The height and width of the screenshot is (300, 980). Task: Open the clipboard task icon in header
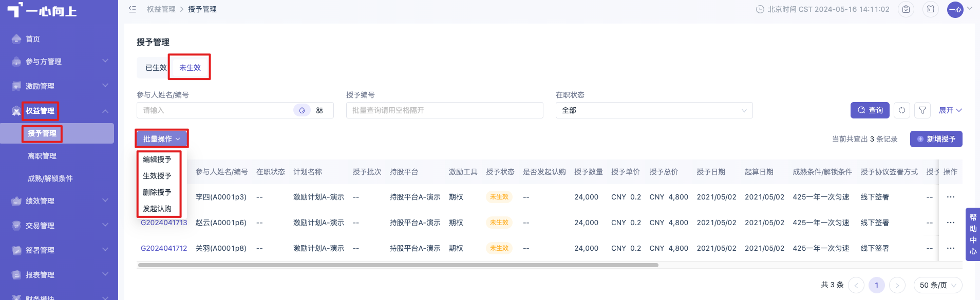(x=906, y=9)
